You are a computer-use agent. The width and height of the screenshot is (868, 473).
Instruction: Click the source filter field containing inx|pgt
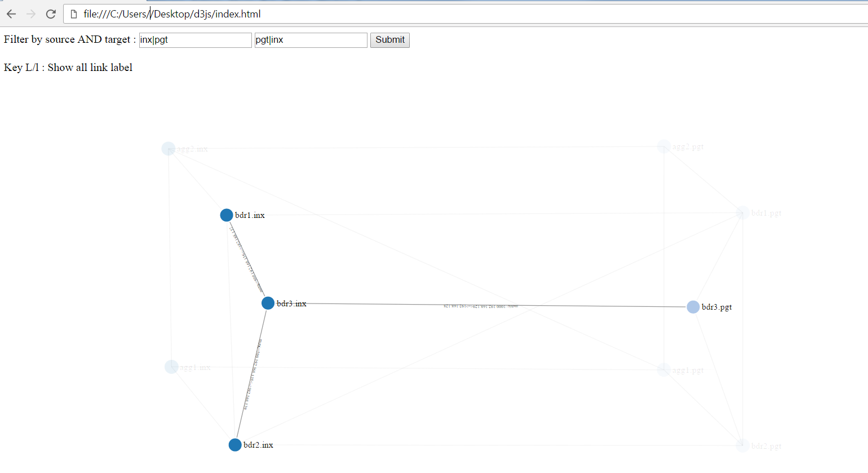pyautogui.click(x=195, y=40)
